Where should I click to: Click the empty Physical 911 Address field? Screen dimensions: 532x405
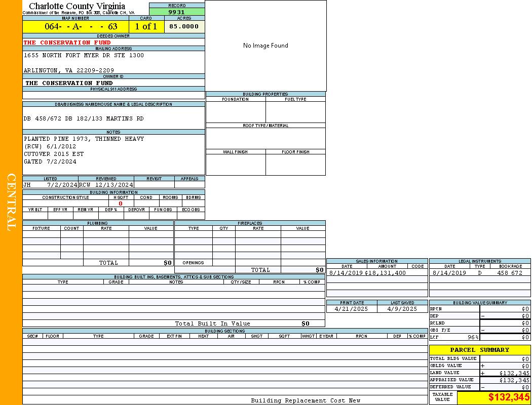coord(113,95)
